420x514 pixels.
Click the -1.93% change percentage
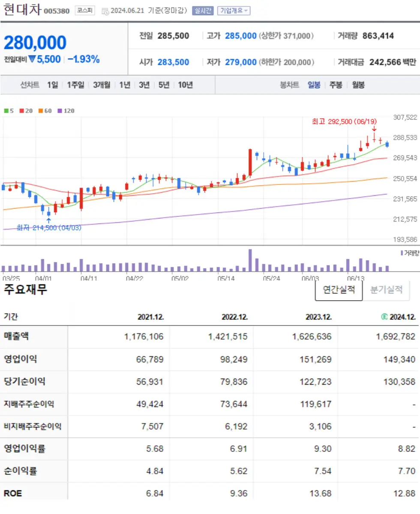click(84, 60)
